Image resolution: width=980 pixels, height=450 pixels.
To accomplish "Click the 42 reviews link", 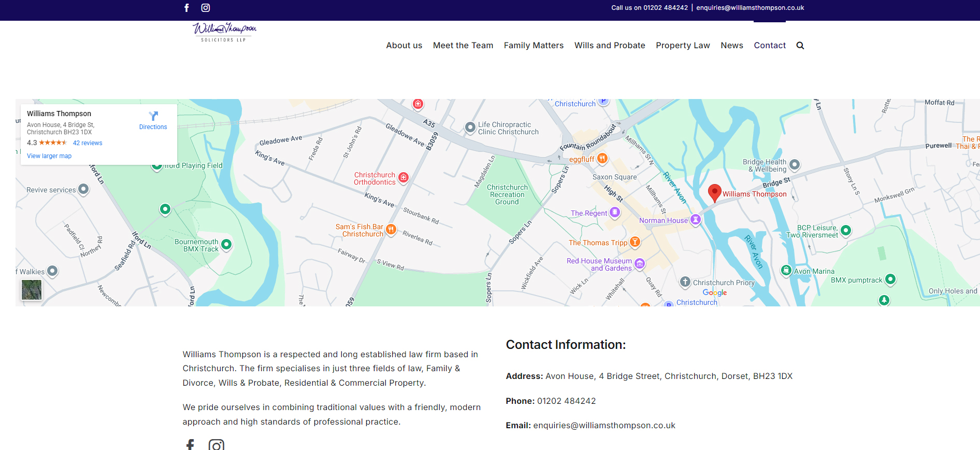I will pos(88,143).
